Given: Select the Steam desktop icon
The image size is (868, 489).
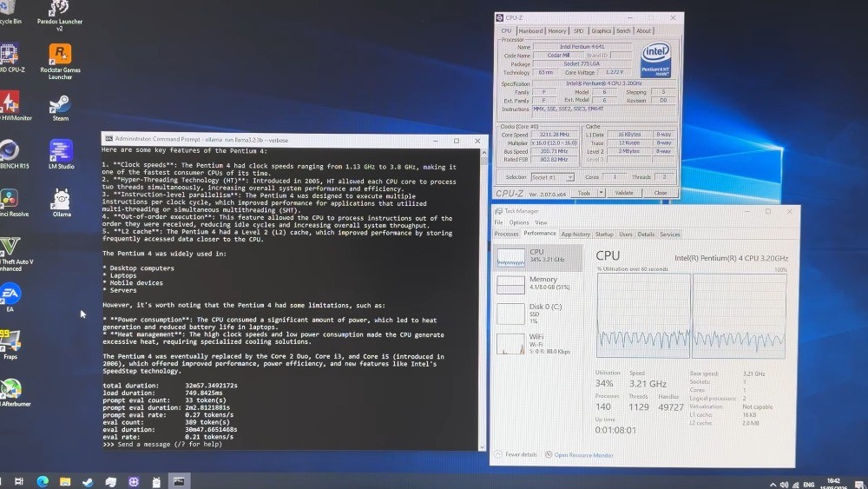Looking at the screenshot, I should coord(60,108).
